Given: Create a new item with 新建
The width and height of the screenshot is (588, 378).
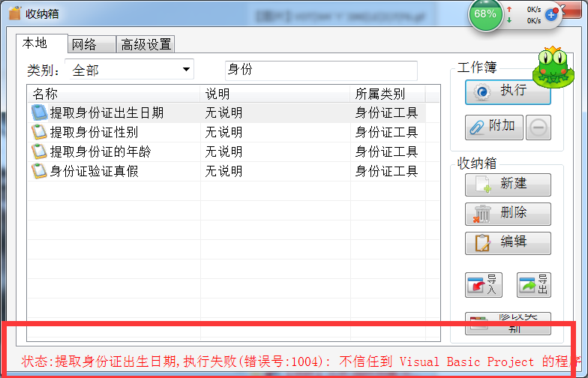Looking at the screenshot, I should 508,184.
